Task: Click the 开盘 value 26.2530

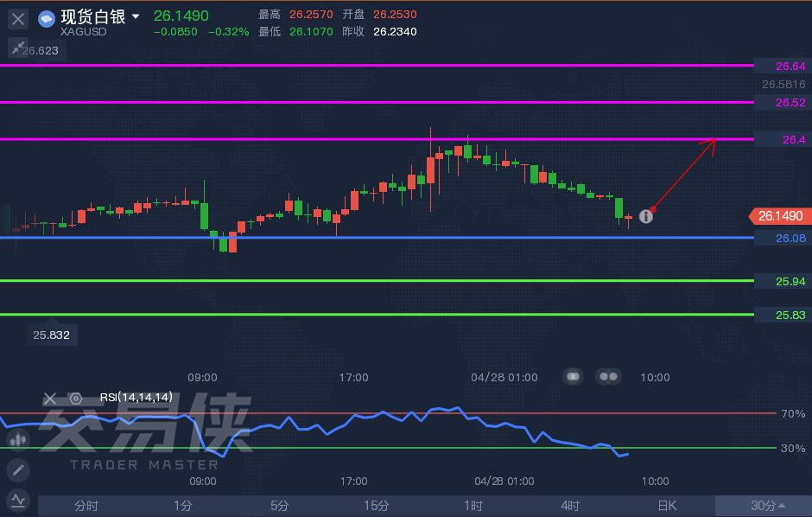Action: pyautogui.click(x=395, y=15)
